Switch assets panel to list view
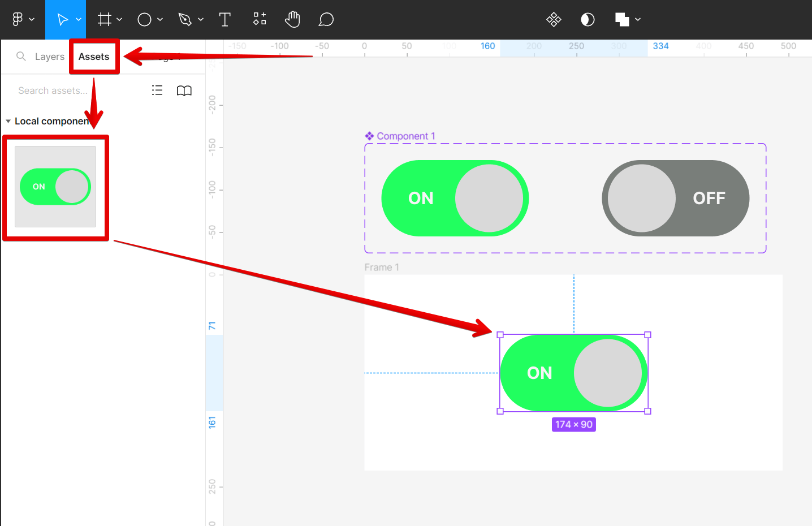Image resolution: width=812 pixels, height=526 pixels. pyautogui.click(x=157, y=90)
